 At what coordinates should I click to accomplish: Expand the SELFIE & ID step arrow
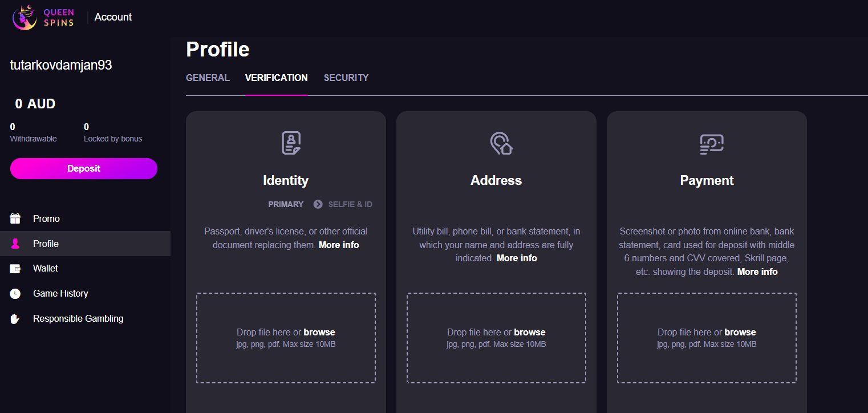pos(318,204)
